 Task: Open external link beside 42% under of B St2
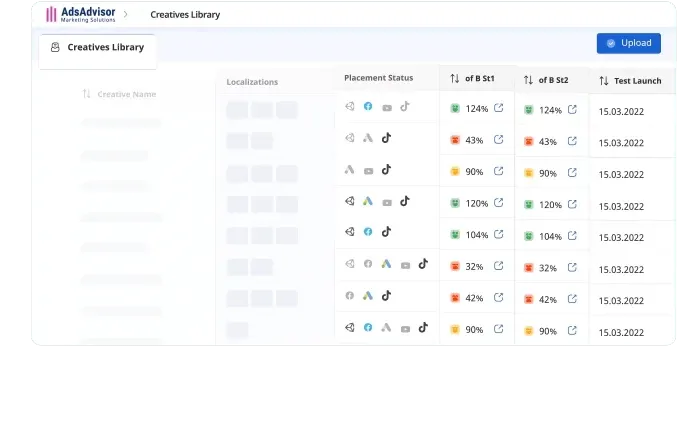[572, 299]
